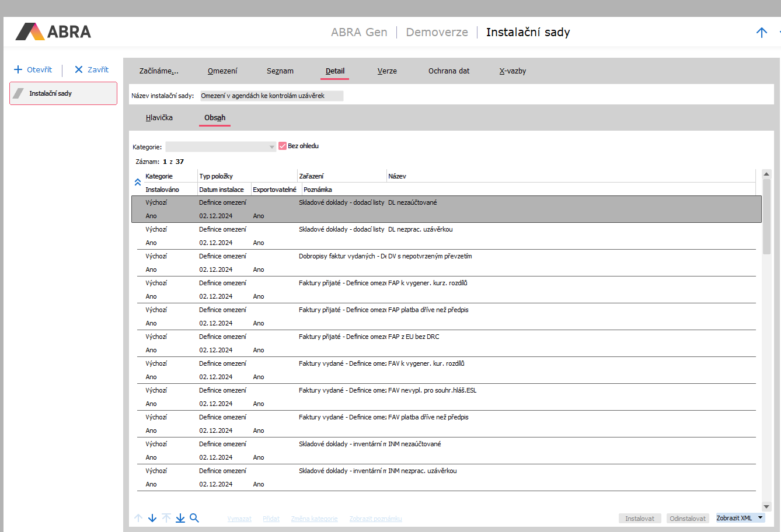Expand the Zobrazit XML dropdown arrow

(760, 518)
